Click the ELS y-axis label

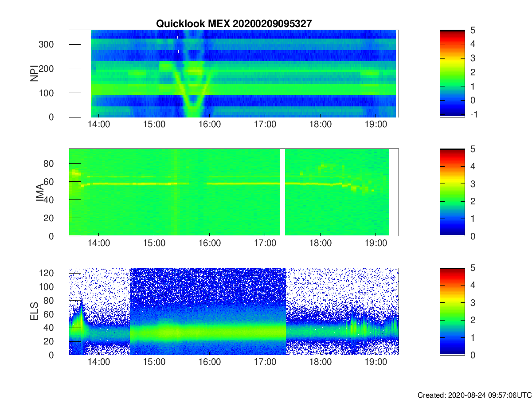coord(34,311)
